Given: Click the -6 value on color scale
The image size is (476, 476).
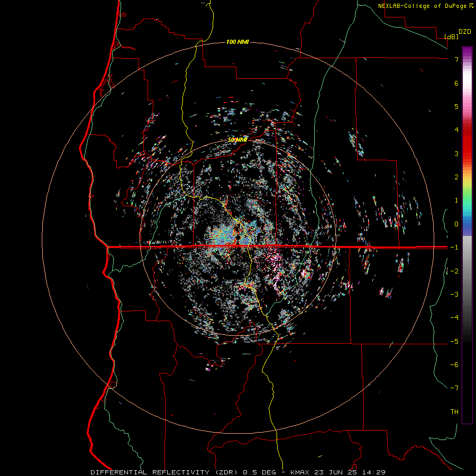Looking at the screenshot, I should 454,365.
